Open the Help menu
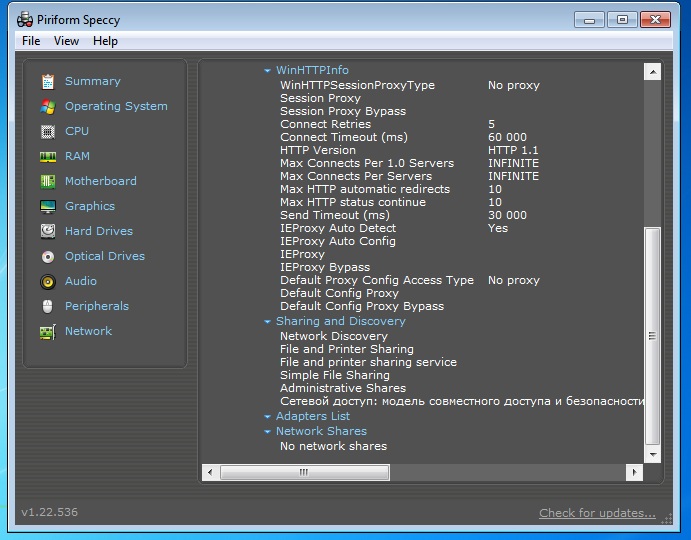Screen dimensions: 691x540 pyautogui.click(x=105, y=41)
